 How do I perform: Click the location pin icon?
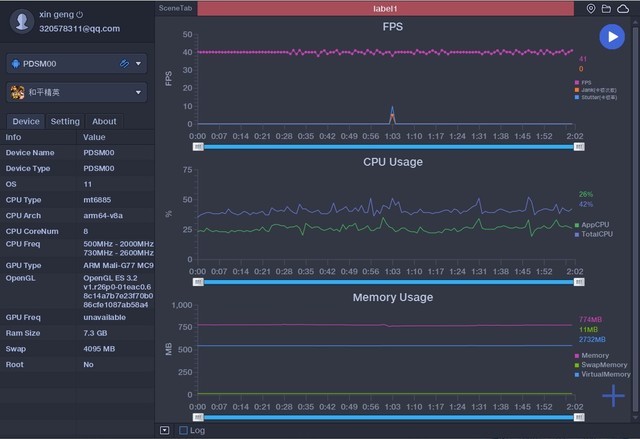click(591, 8)
